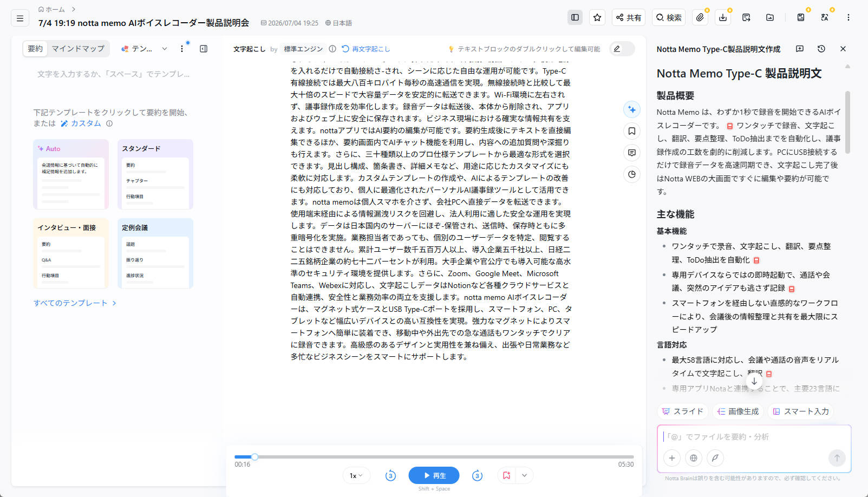Click the comment notes floating icon
The width and height of the screenshot is (868, 497).
(x=632, y=153)
